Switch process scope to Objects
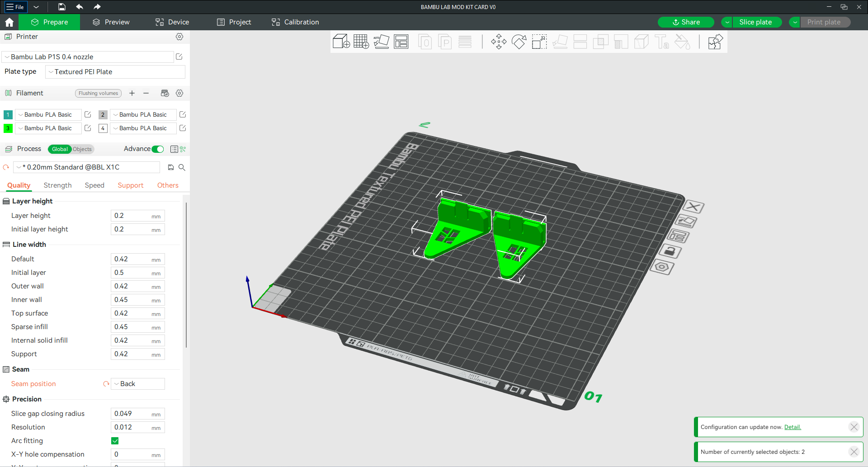This screenshot has height=467, width=868. coord(82,149)
